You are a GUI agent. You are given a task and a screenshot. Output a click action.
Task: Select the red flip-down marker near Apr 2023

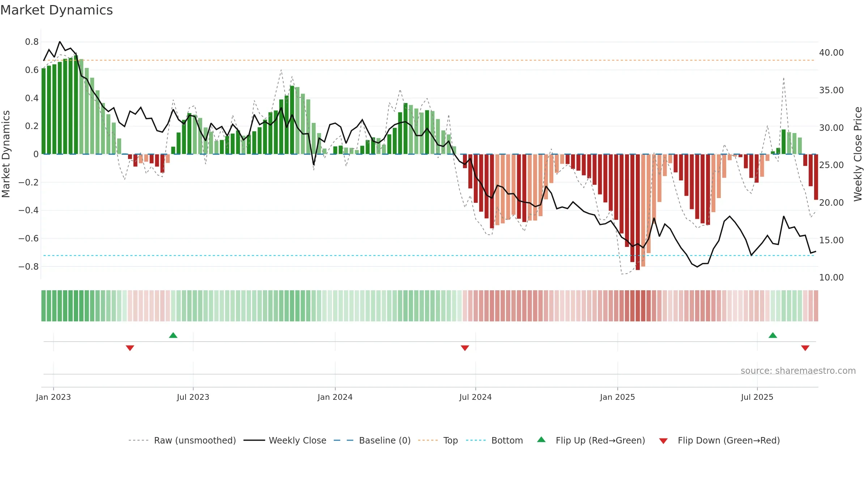point(130,348)
